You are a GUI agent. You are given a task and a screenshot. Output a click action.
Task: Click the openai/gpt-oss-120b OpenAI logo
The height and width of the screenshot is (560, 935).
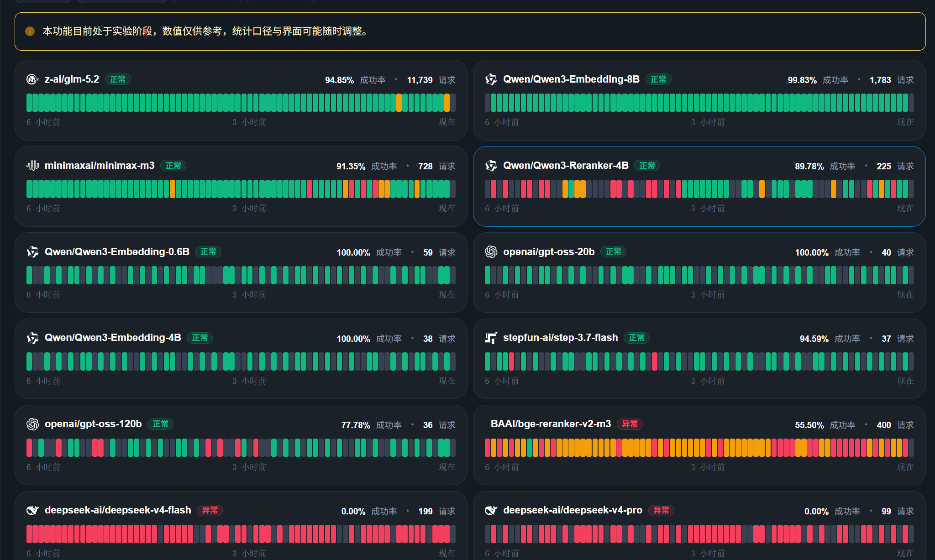point(32,424)
